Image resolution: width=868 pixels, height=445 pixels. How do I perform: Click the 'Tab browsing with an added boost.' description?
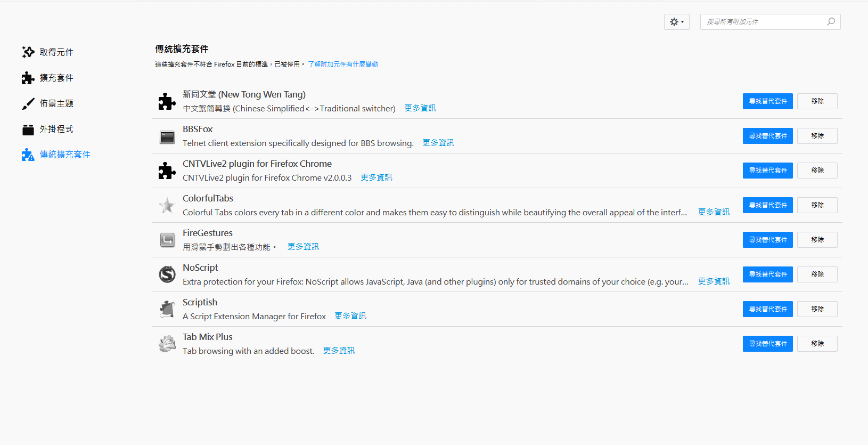click(x=249, y=351)
